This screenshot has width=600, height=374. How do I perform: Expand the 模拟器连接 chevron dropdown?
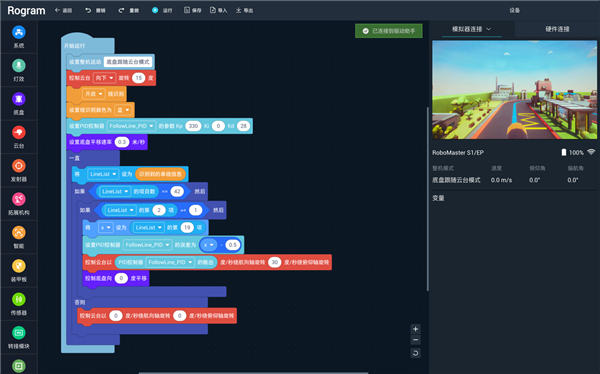pos(489,29)
